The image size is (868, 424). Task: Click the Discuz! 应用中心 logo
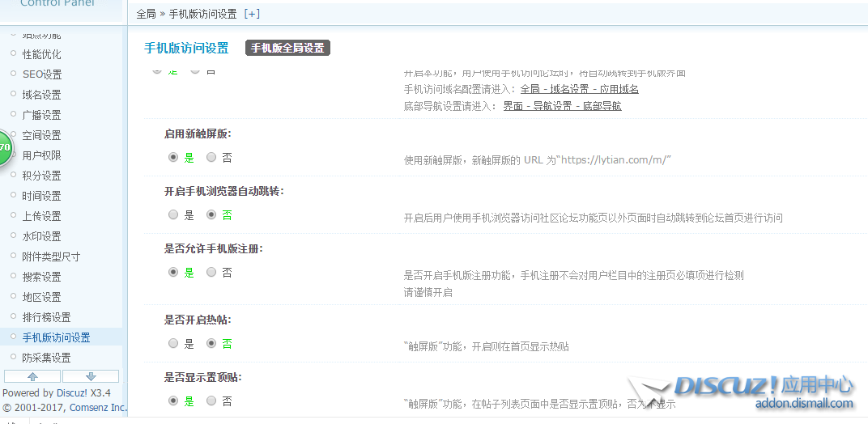coord(763,390)
